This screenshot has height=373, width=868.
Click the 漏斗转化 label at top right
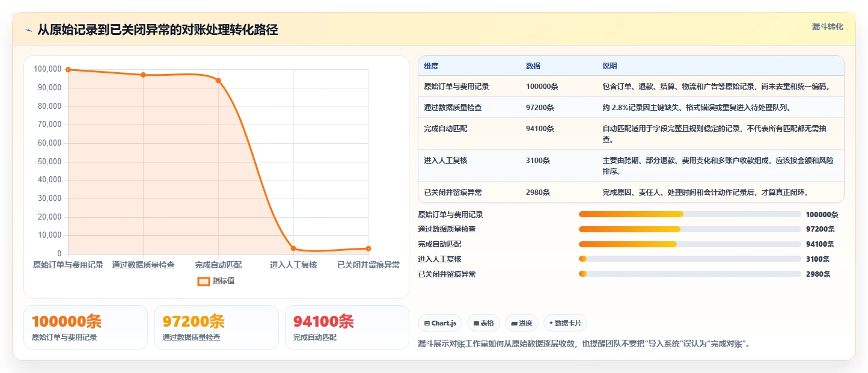828,26
